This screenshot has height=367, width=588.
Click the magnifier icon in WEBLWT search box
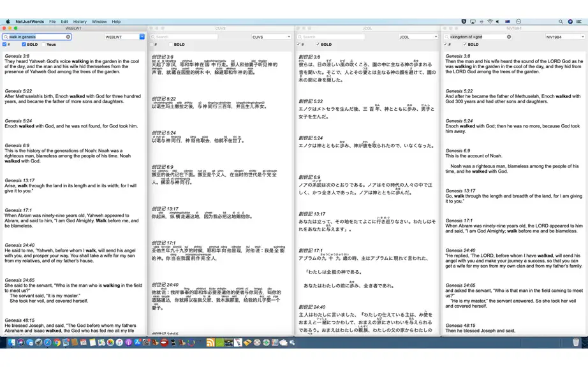pos(6,37)
